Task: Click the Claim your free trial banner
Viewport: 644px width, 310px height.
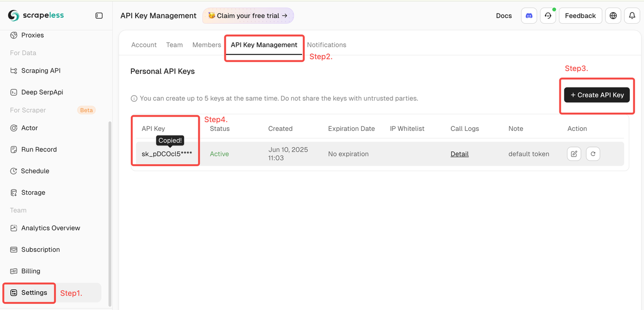Action: pyautogui.click(x=248, y=16)
